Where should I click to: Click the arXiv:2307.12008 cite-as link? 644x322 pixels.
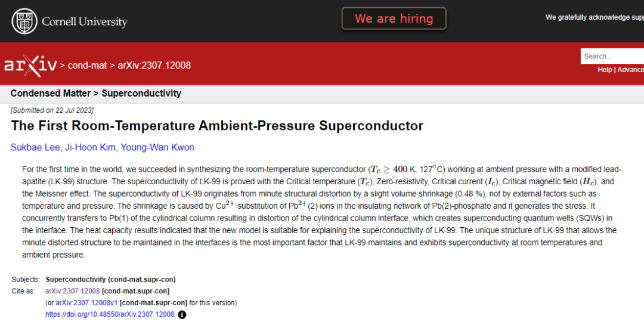tap(73, 291)
